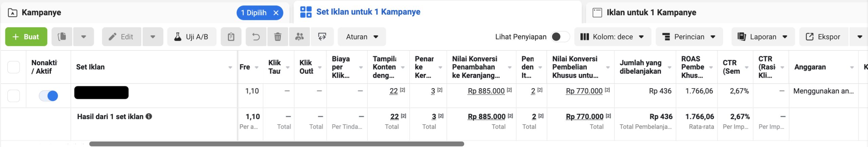This screenshot has width=868, height=147.
Task: Click the audience people icon
Action: pos(299,37)
